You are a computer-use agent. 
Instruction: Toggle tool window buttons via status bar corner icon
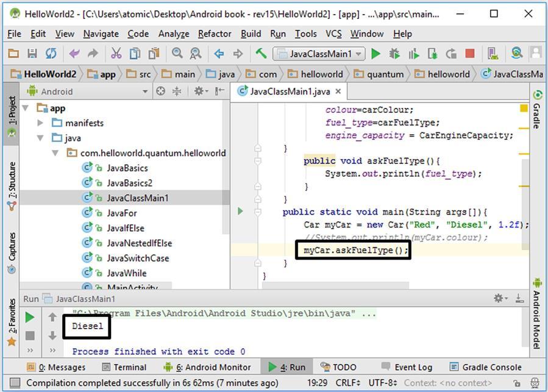point(15,383)
